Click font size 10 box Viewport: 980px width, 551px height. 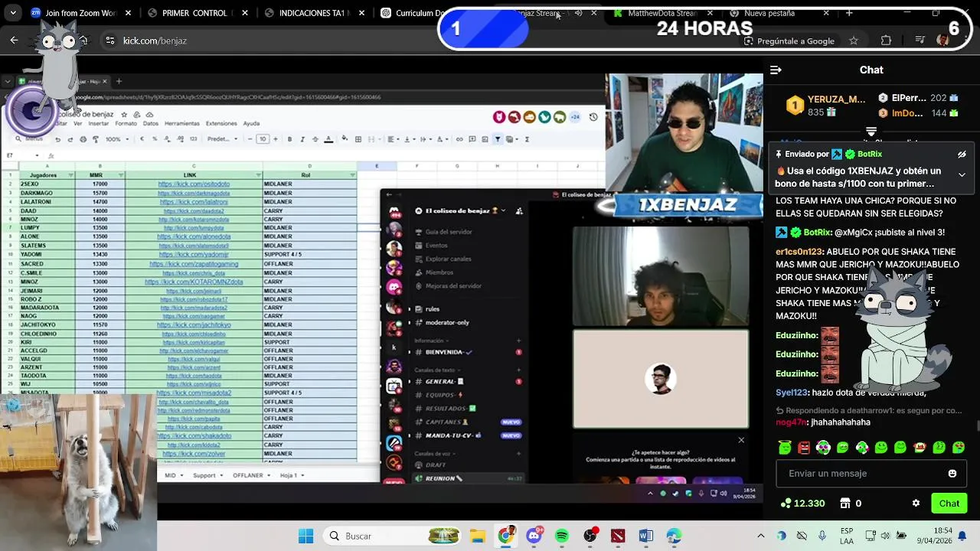[x=263, y=139]
